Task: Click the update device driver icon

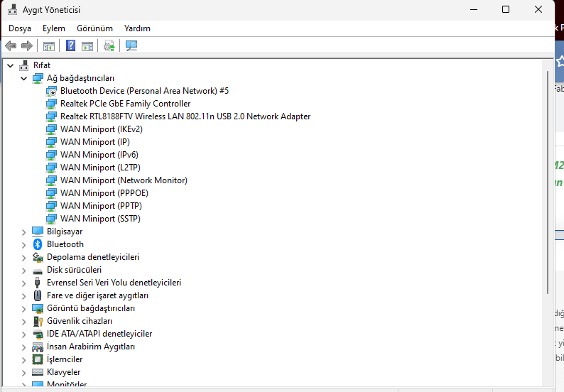Action: tap(109, 45)
